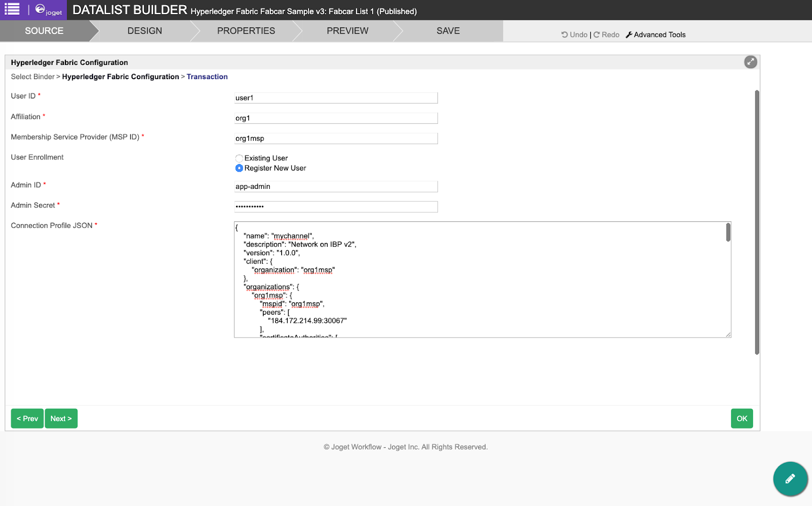
Task: Click the "184.172.214.99:30067" peer text
Action: [x=308, y=321]
